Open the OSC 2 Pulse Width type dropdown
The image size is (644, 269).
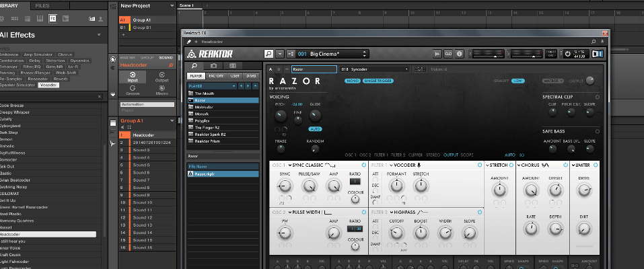290,213
